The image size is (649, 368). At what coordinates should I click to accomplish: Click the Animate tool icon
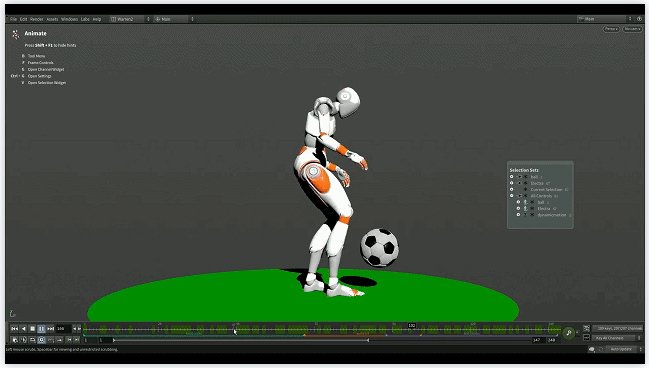[x=16, y=34]
